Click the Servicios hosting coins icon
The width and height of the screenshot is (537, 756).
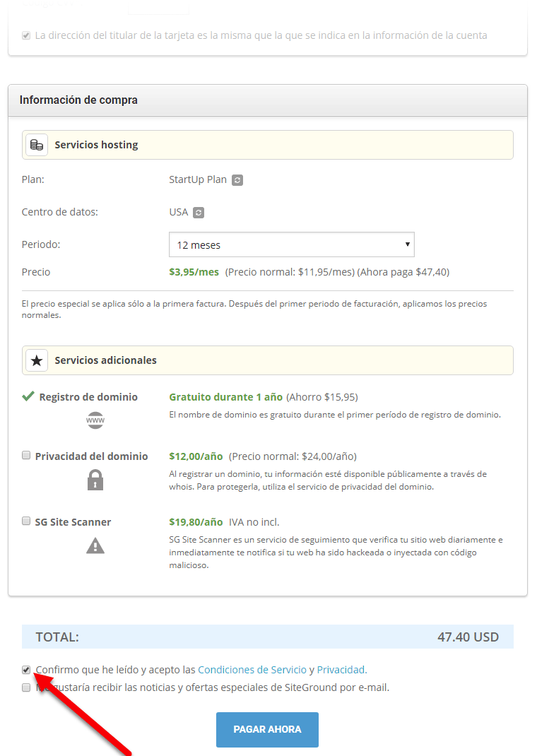(x=36, y=144)
